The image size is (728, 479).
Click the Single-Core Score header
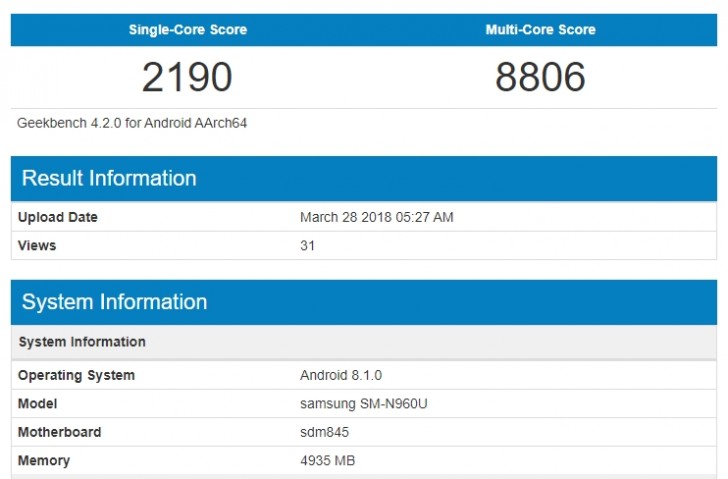click(187, 30)
